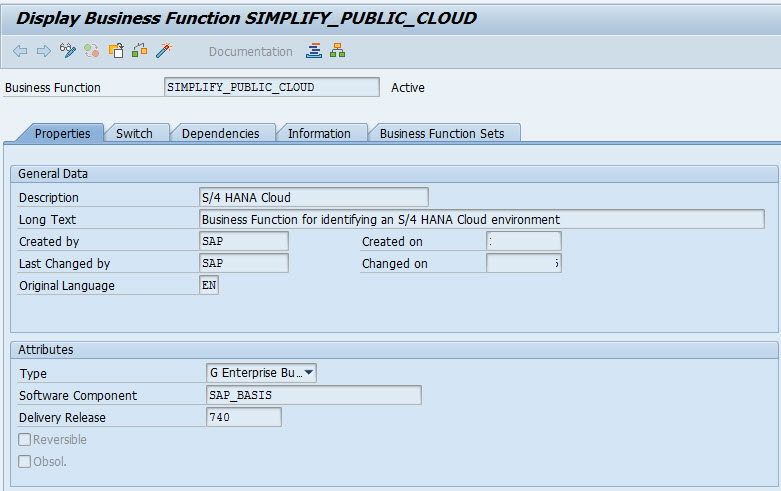This screenshot has height=491, width=781.
Task: Click the Software Component SAP_BASIS field
Action: pyautogui.click(x=314, y=395)
